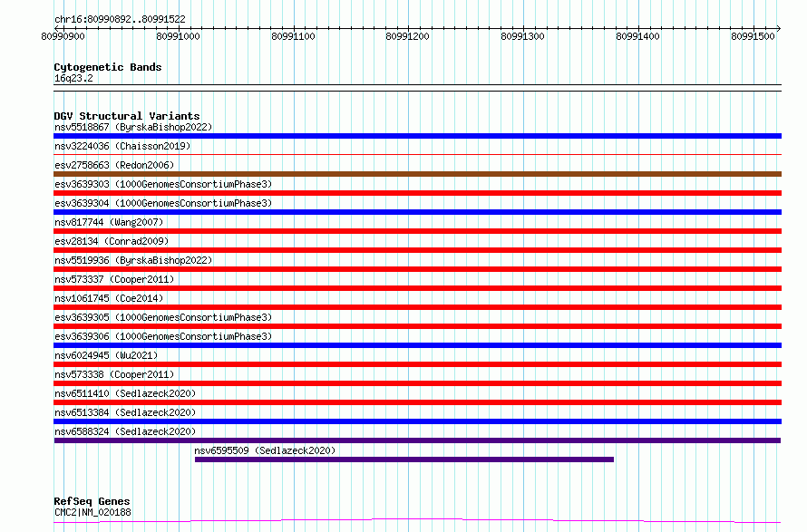
Task: Click the nsv5518867 (ByrskaBishop2022) label
Action: coord(133,127)
